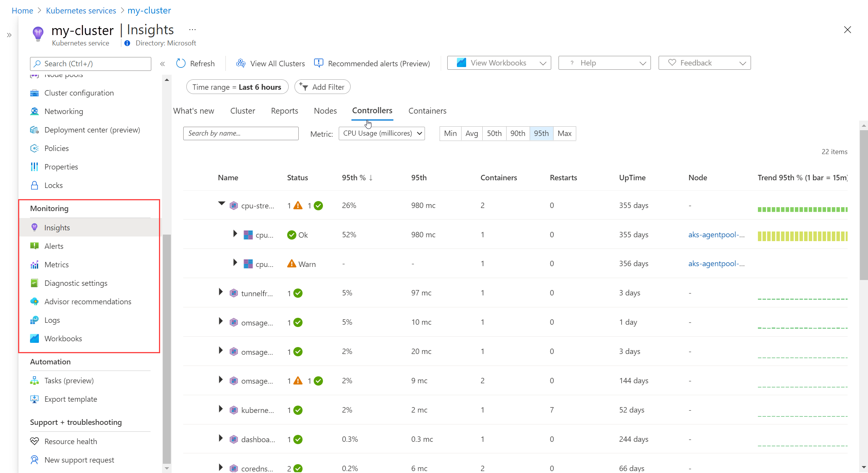This screenshot has width=868, height=473.
Task: Switch to the What's new tab
Action: coord(194,111)
